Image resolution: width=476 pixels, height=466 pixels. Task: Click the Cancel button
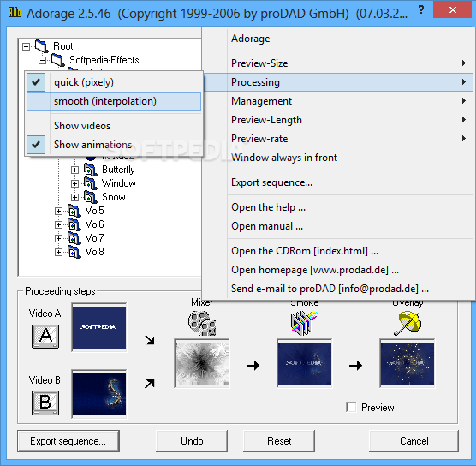(414, 441)
